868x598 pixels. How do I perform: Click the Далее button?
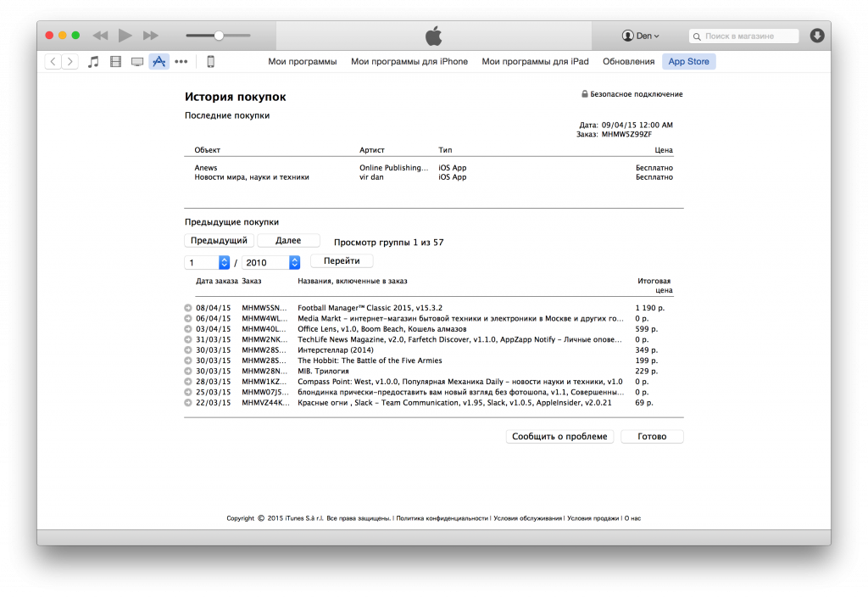[288, 240]
